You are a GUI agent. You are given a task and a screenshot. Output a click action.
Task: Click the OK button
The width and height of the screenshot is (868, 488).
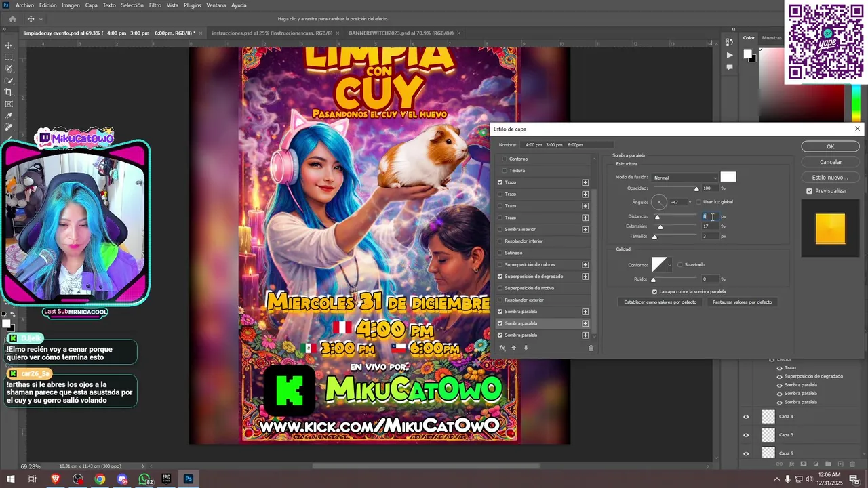[x=830, y=146]
